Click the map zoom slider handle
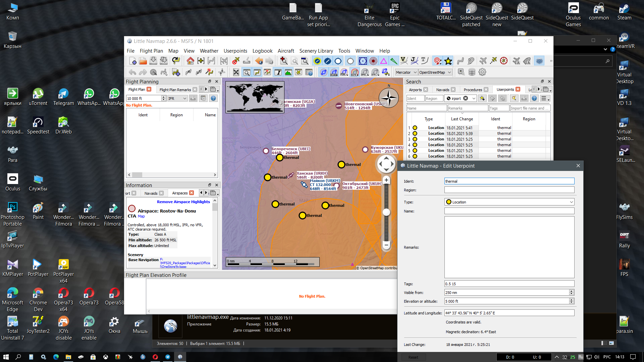The width and height of the screenshot is (644, 362). click(386, 212)
